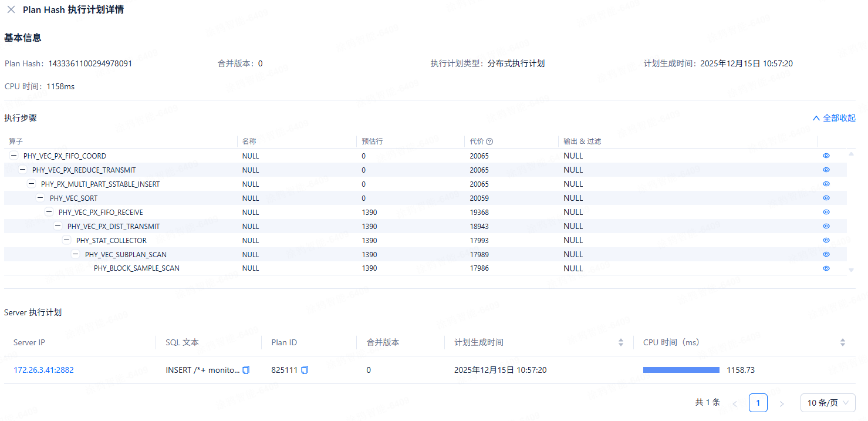The width and height of the screenshot is (868, 421).
Task: Click 全部收起 to collapse all steps
Action: tap(834, 118)
